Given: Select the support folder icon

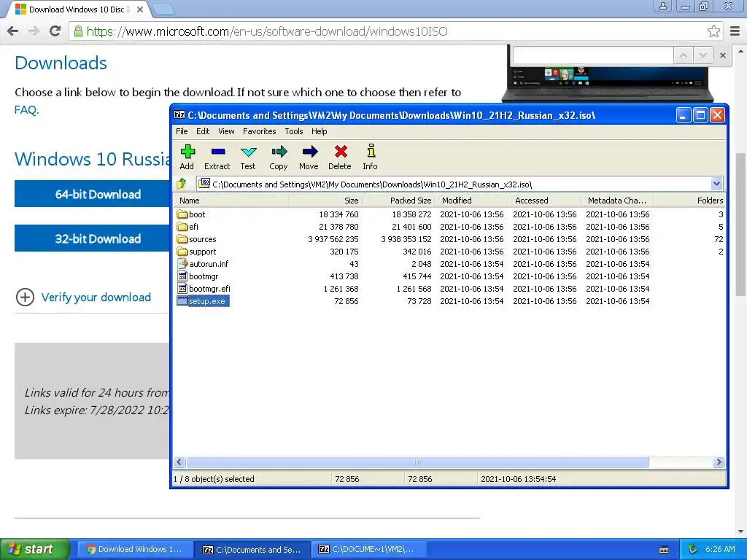Looking at the screenshot, I should (x=182, y=252).
